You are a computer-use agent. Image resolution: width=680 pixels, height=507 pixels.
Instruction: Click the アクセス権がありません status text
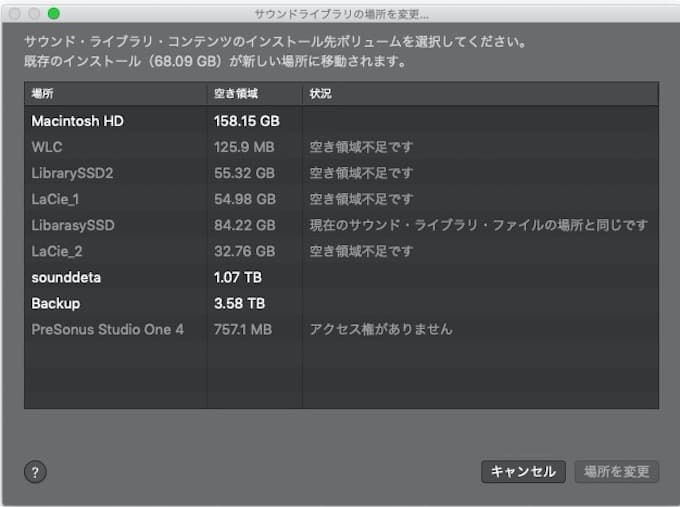[x=381, y=329]
